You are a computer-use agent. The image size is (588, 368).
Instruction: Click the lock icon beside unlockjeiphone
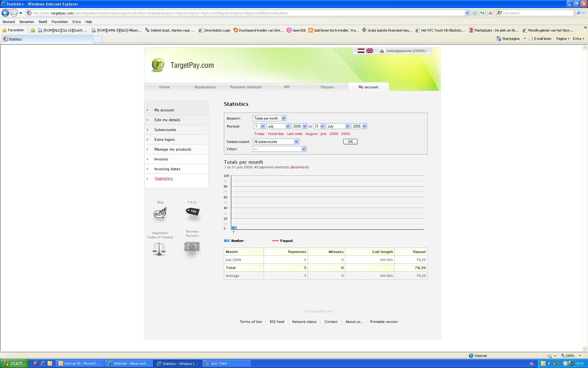click(382, 51)
